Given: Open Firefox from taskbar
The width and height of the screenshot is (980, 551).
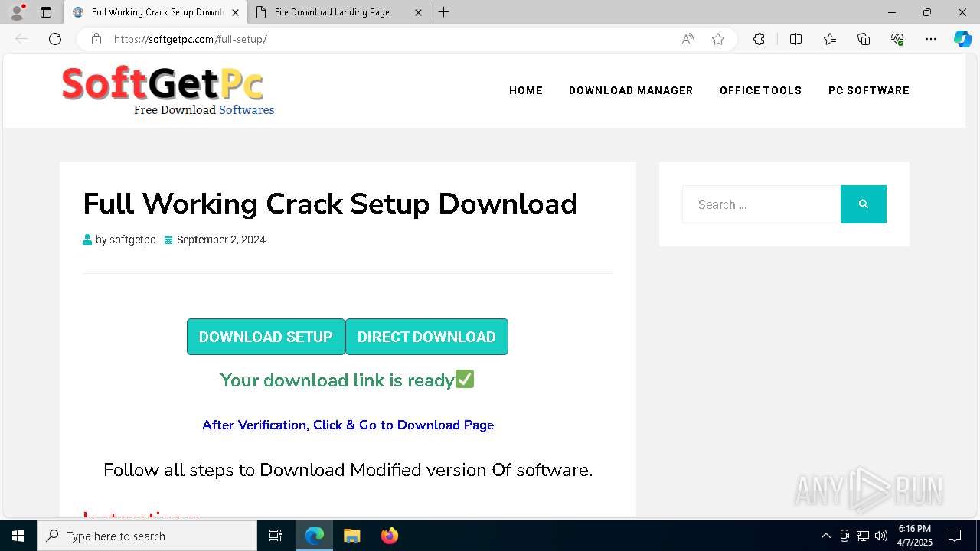Looking at the screenshot, I should 390,536.
